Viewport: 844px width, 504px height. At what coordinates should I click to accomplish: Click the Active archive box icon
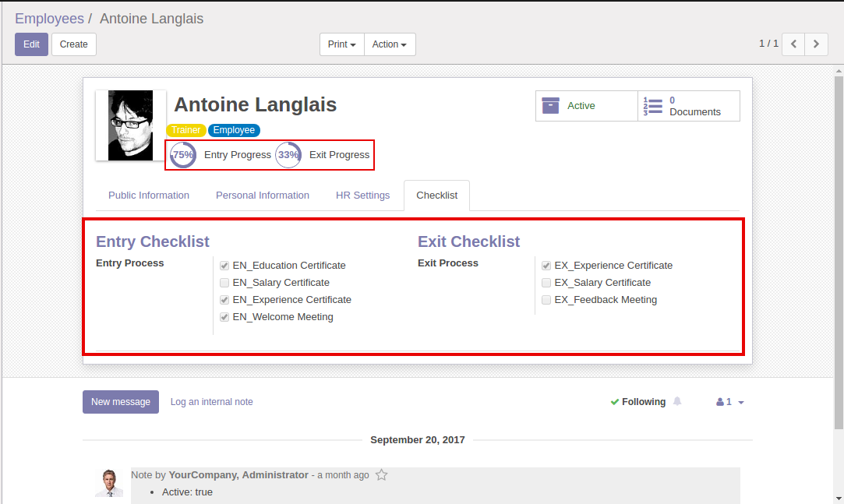pos(551,106)
